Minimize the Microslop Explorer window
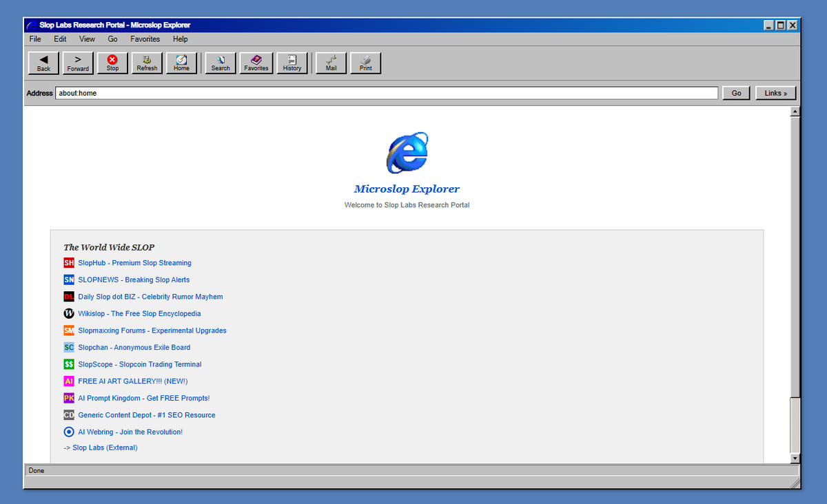The width and height of the screenshot is (827, 504). coord(769,25)
